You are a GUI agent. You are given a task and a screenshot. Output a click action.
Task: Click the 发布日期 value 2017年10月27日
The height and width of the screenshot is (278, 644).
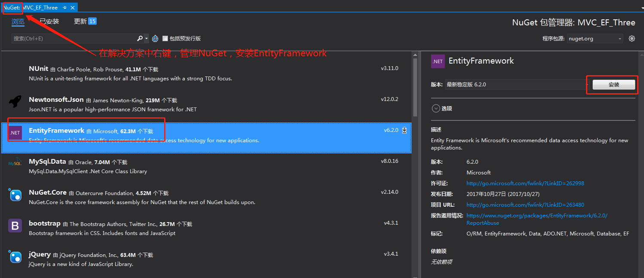pyautogui.click(x=503, y=194)
